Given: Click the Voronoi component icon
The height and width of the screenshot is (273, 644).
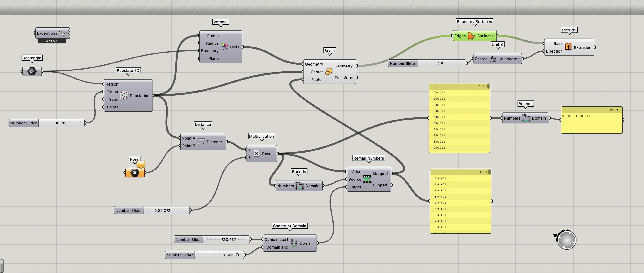Looking at the screenshot, I should 225,47.
